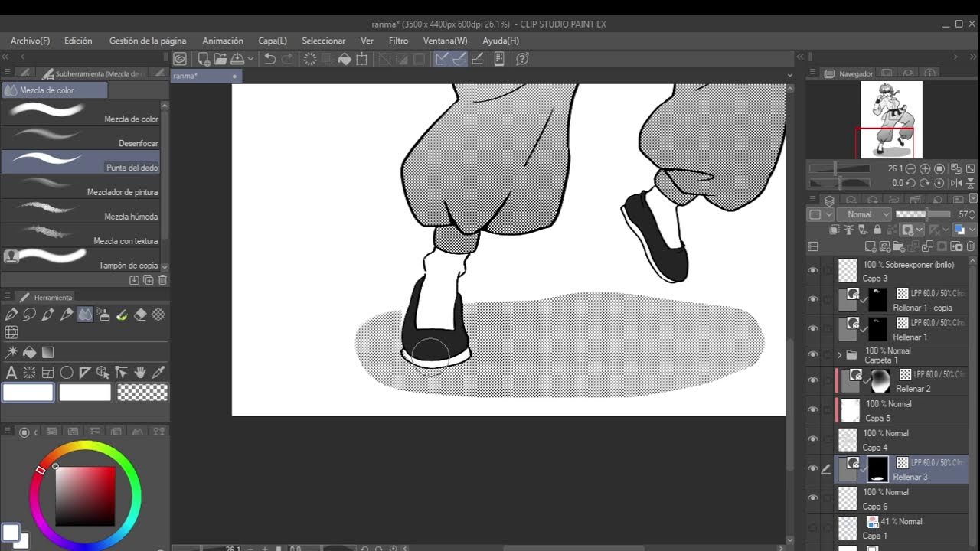Open the Capa(L) menu

[273, 41]
